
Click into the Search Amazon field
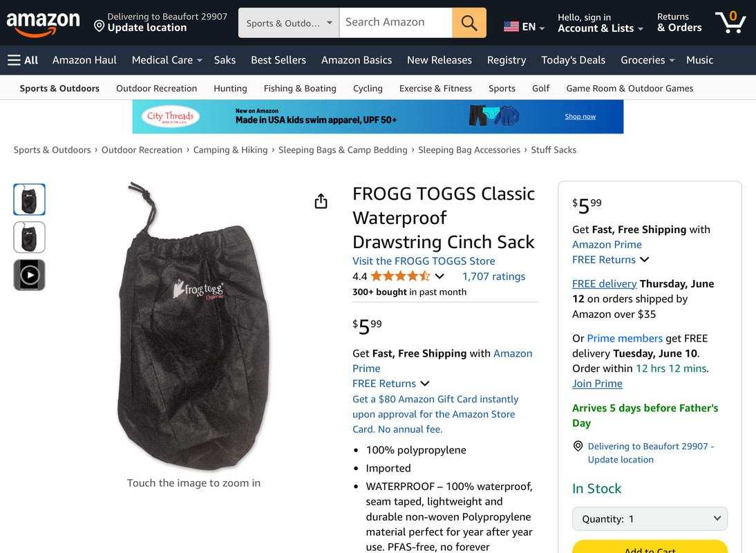coord(396,23)
